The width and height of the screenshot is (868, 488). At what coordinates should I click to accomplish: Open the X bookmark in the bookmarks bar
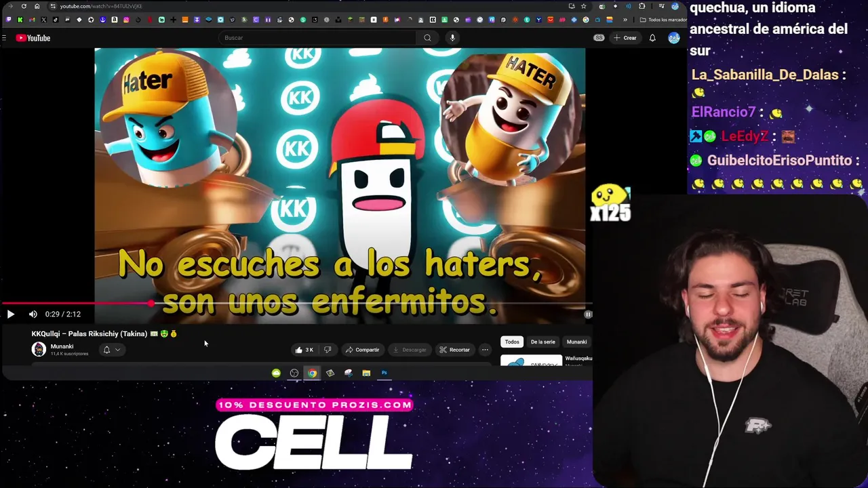pyautogui.click(x=43, y=20)
